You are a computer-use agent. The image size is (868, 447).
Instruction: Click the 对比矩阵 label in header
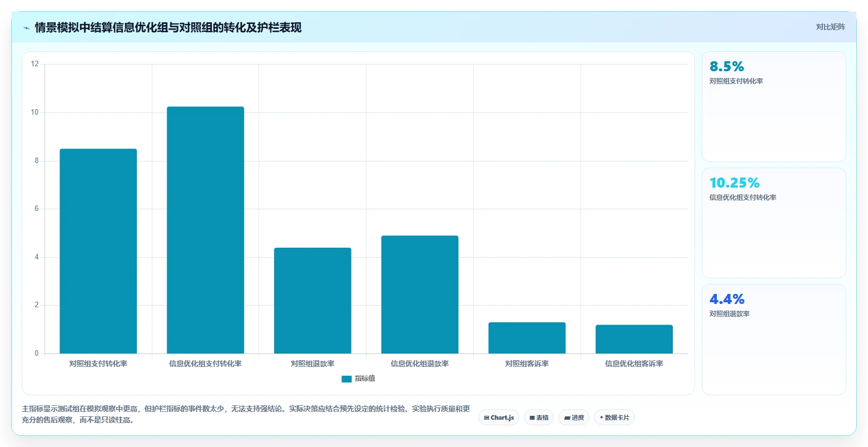(x=830, y=27)
